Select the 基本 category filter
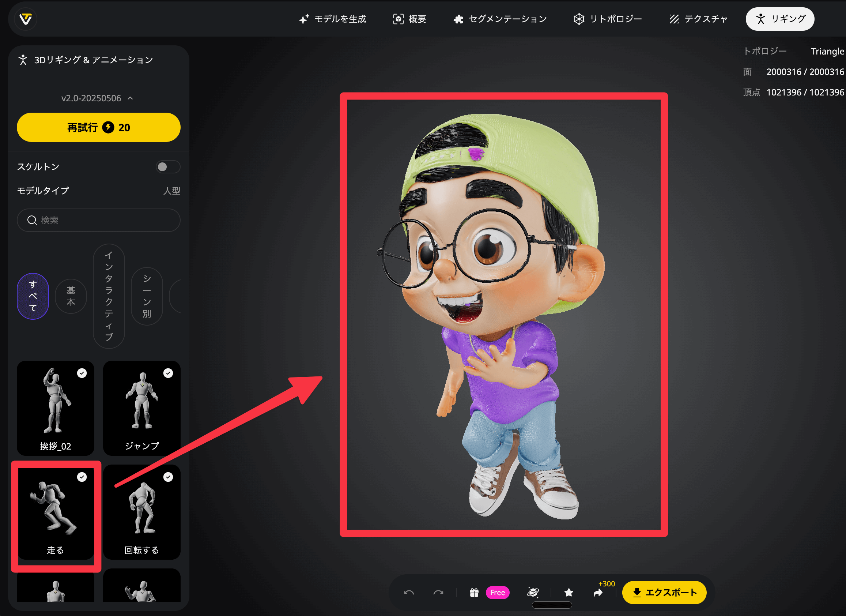This screenshot has height=616, width=846. point(71,296)
